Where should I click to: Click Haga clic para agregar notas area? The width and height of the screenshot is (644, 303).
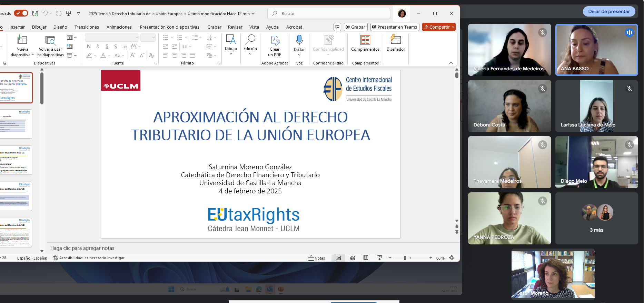82,248
